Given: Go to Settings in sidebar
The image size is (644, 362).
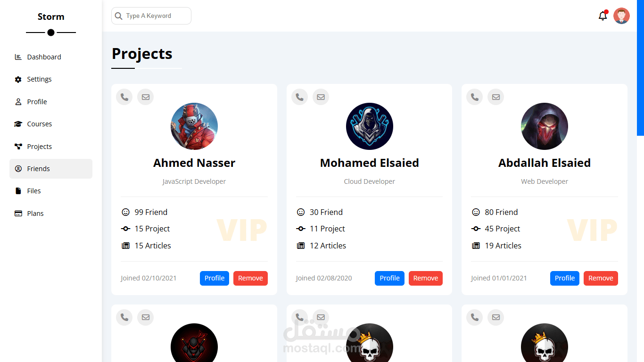Looking at the screenshot, I should (39, 79).
